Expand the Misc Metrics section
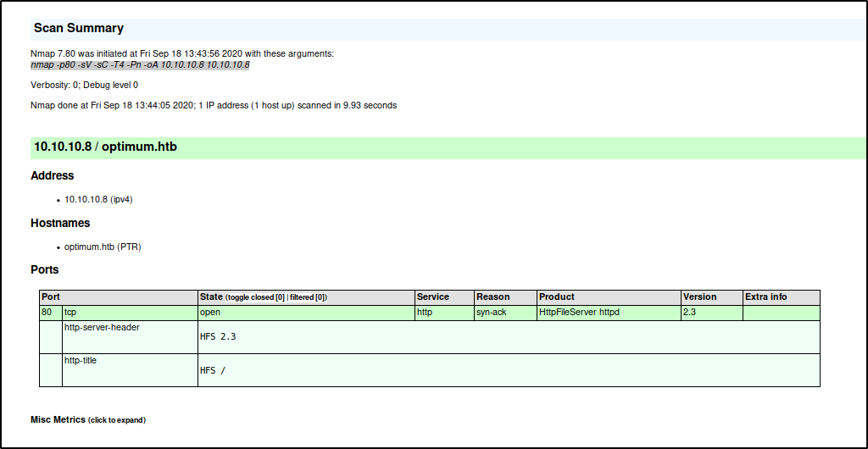The width and height of the screenshot is (868, 449). coord(88,419)
